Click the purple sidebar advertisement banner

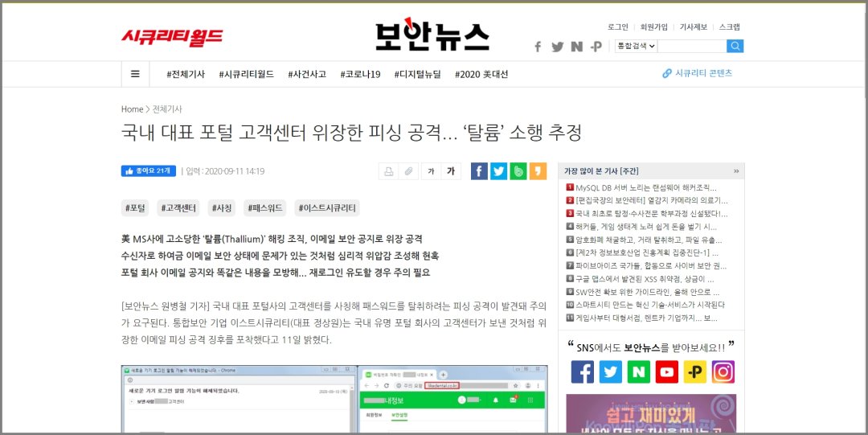[652, 412]
